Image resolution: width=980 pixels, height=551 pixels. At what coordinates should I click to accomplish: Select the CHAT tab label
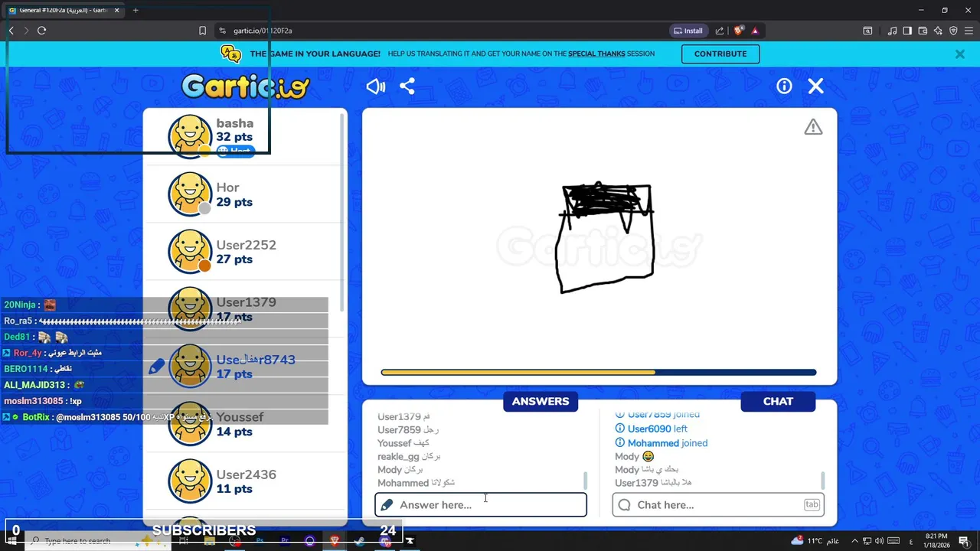click(x=778, y=402)
